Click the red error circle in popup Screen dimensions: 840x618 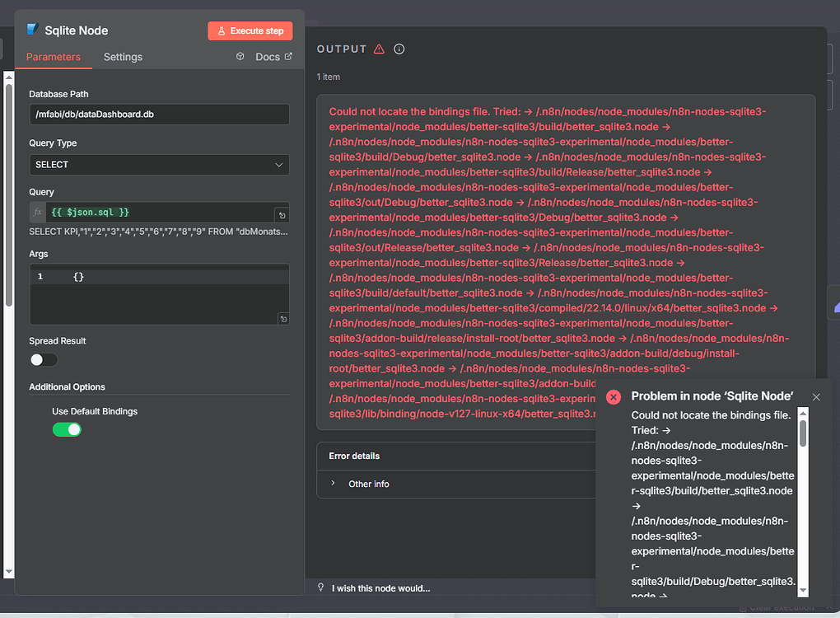(613, 396)
